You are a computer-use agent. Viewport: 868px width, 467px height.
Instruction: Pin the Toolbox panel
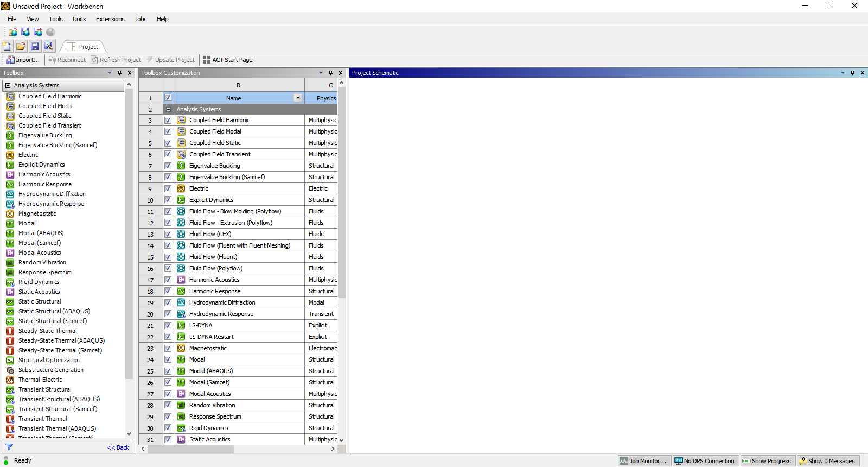120,73
